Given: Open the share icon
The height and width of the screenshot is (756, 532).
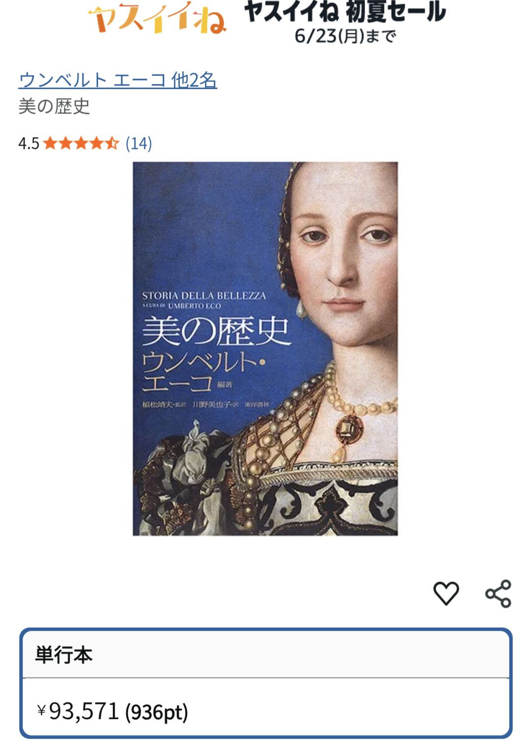Looking at the screenshot, I should (x=498, y=593).
